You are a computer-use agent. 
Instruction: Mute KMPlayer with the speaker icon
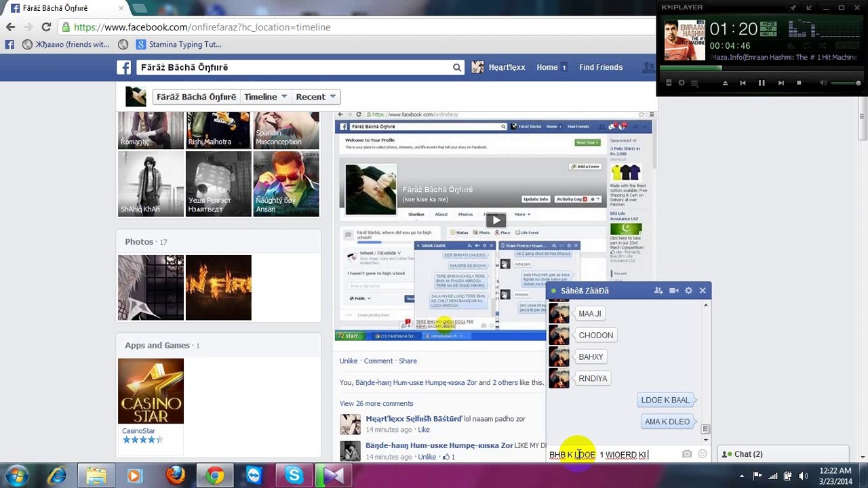(x=823, y=83)
